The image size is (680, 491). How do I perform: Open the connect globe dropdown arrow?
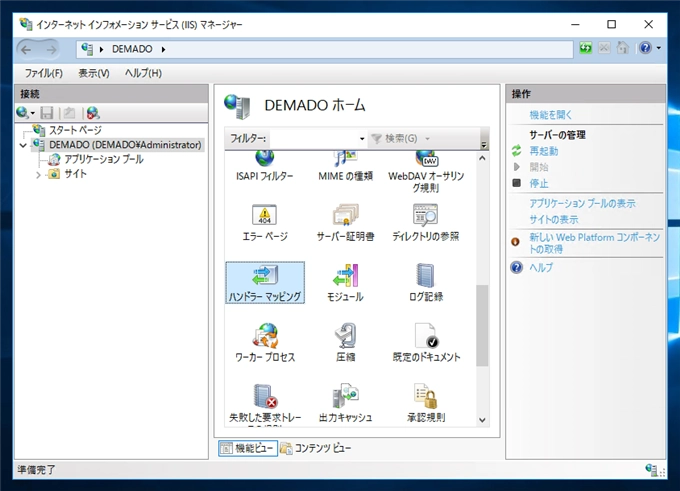click(33, 114)
